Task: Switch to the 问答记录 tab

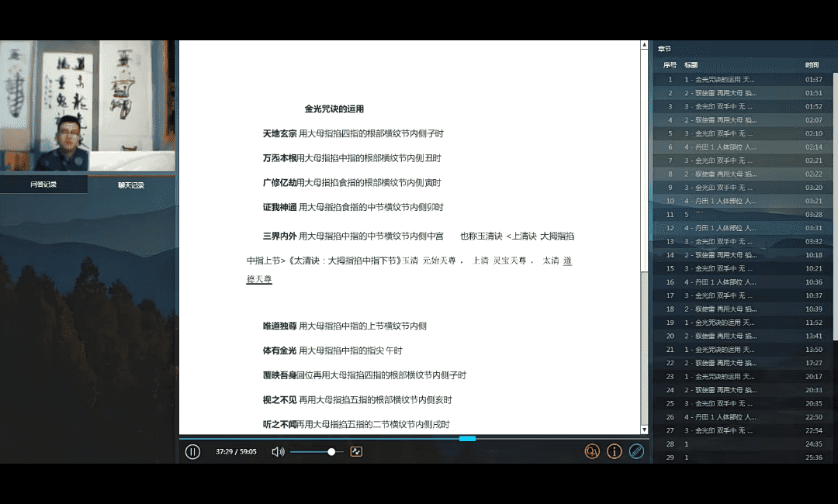Action: pyautogui.click(x=43, y=185)
